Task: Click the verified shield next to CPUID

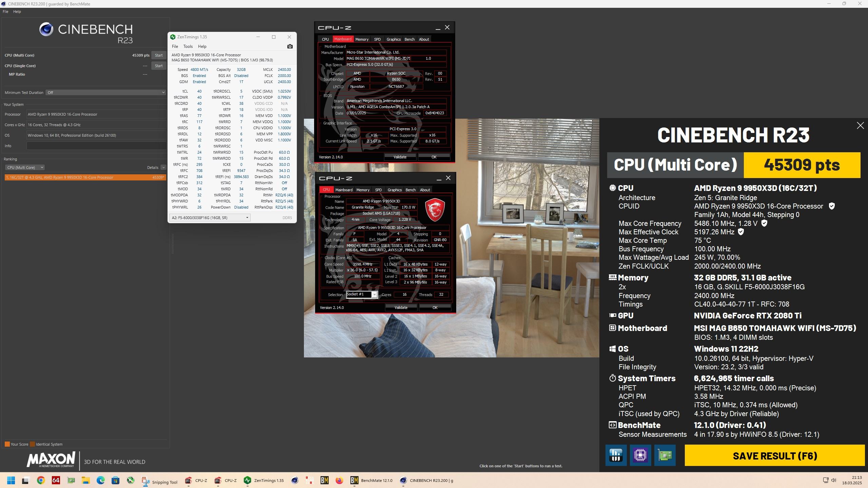Action: pyautogui.click(x=832, y=206)
